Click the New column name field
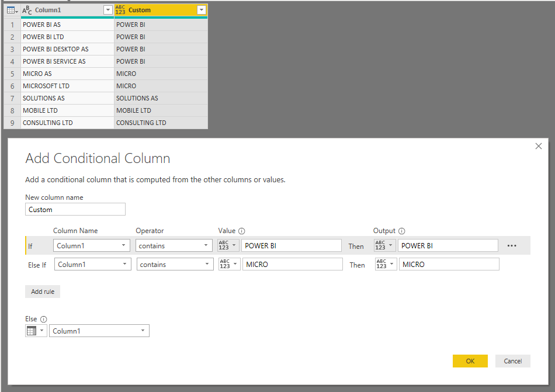This screenshot has width=555, height=392. (x=75, y=210)
